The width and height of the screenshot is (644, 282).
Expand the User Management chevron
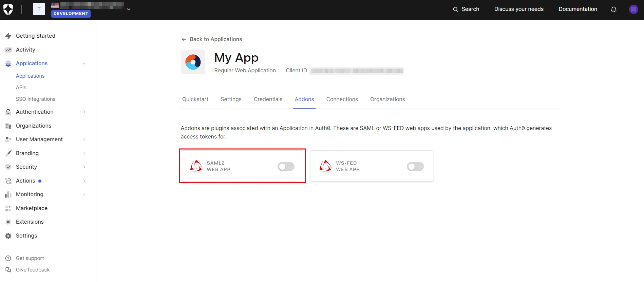pos(84,139)
